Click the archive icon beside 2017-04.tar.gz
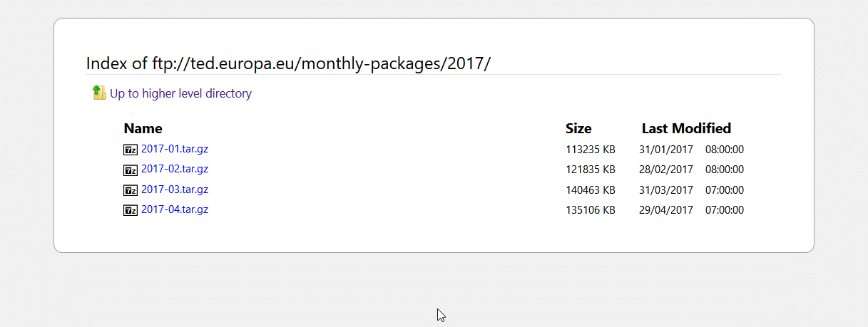Viewport: 868px width, 327px height. [x=131, y=210]
